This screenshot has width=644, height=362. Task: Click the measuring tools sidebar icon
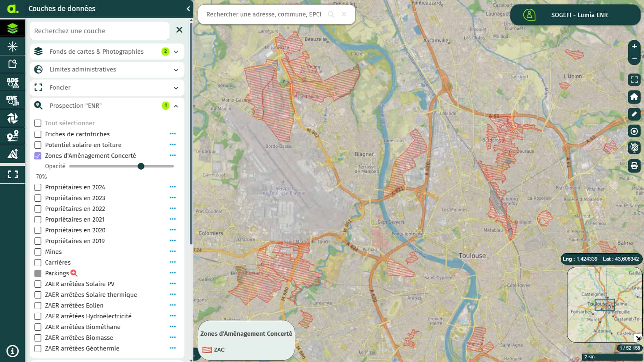tap(12, 154)
